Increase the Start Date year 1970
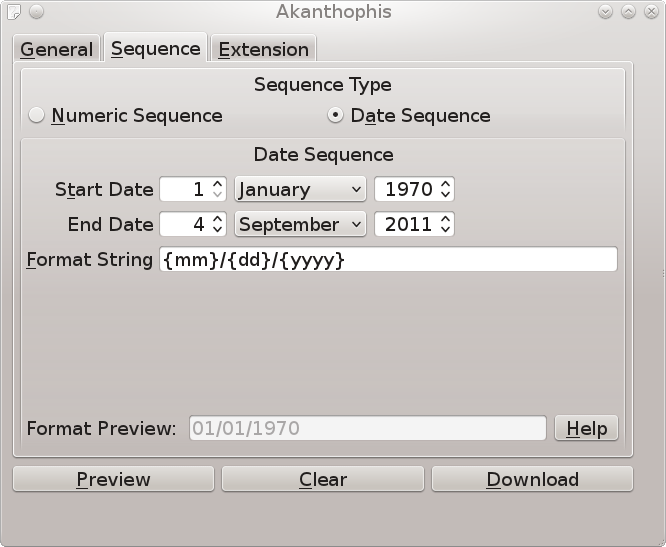The height and width of the screenshot is (547, 666). pyautogui.click(x=445, y=184)
